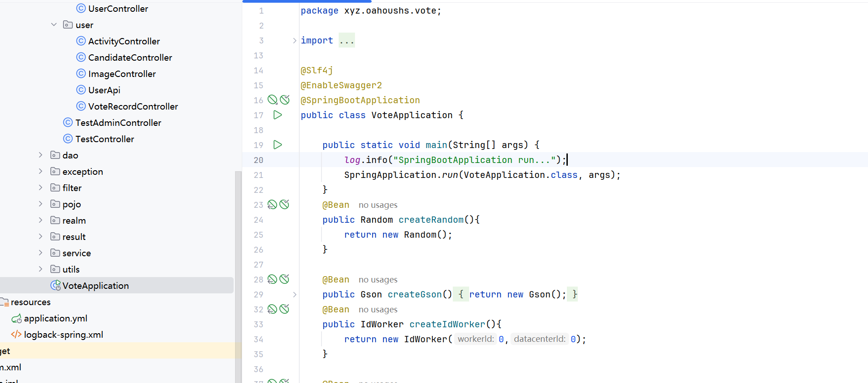Click the project tree vertical scrollbar

click(x=238, y=277)
